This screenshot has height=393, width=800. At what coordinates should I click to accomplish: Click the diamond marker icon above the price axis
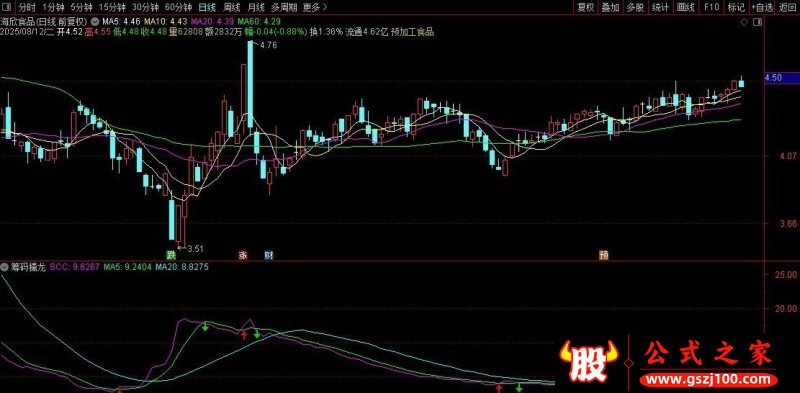[744, 22]
